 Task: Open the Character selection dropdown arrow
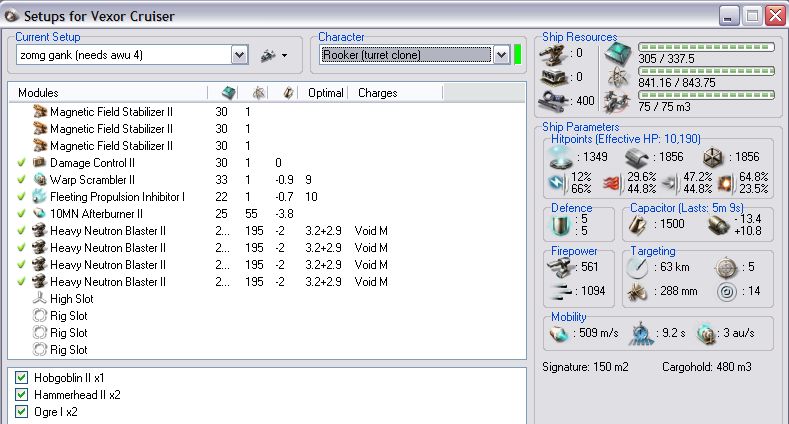click(x=501, y=55)
